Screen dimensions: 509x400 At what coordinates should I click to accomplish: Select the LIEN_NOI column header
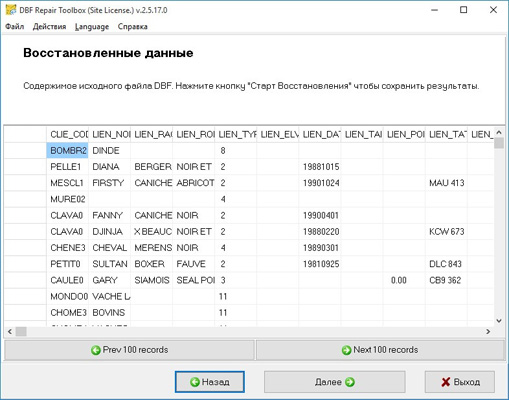click(x=110, y=134)
